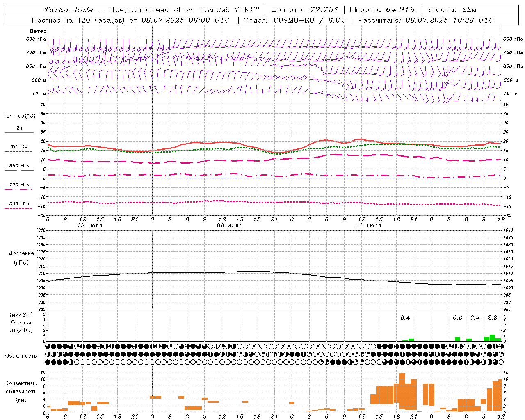This screenshot has height=420, width=525.
Task: Click the Осадки panel label
Action: 21,322
